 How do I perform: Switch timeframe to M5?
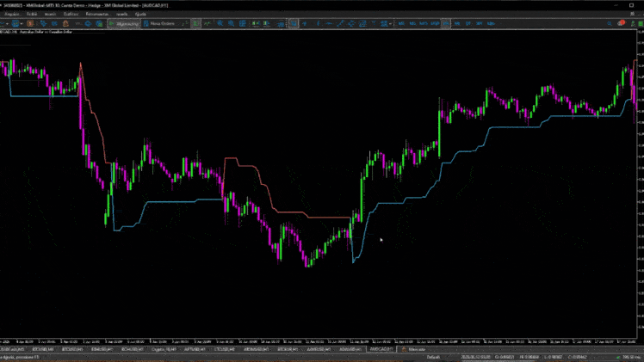point(412,23)
